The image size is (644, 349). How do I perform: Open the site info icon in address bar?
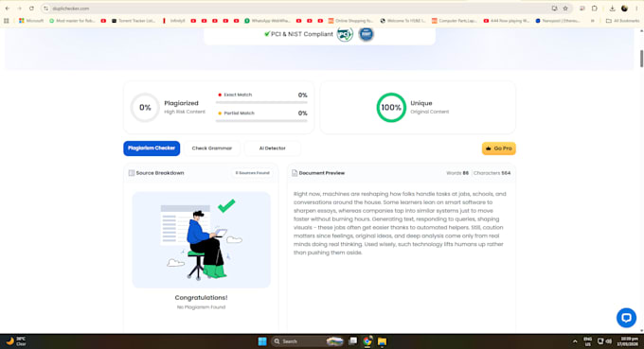coord(46,9)
